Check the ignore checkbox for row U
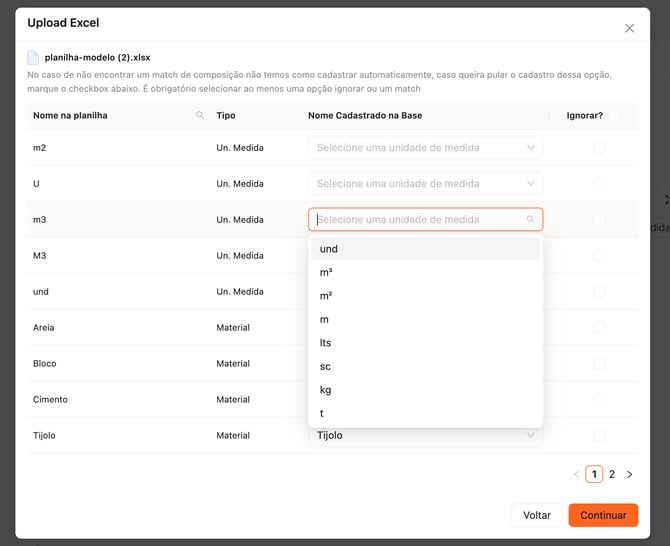Image resolution: width=670 pixels, height=546 pixels. click(599, 184)
